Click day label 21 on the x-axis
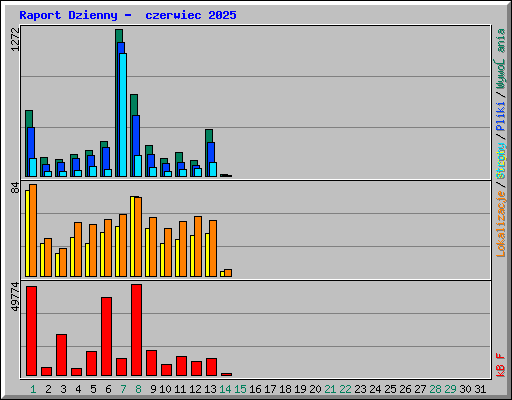The width and height of the screenshot is (512, 400). point(330,389)
